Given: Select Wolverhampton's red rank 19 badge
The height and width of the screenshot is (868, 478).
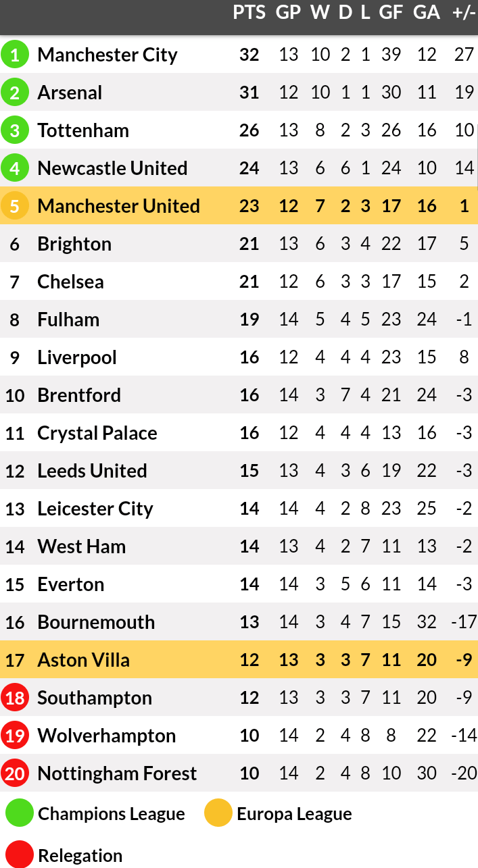Looking at the screenshot, I should click(15, 736).
